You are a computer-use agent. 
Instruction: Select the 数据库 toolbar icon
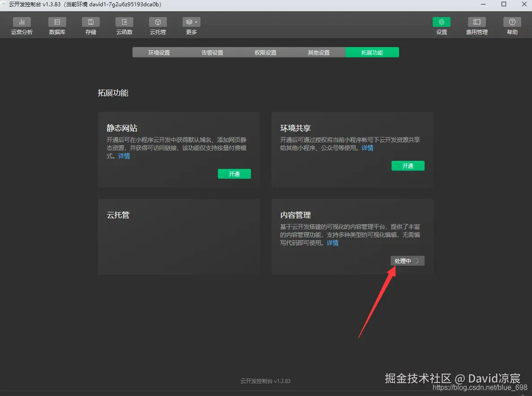(x=57, y=26)
